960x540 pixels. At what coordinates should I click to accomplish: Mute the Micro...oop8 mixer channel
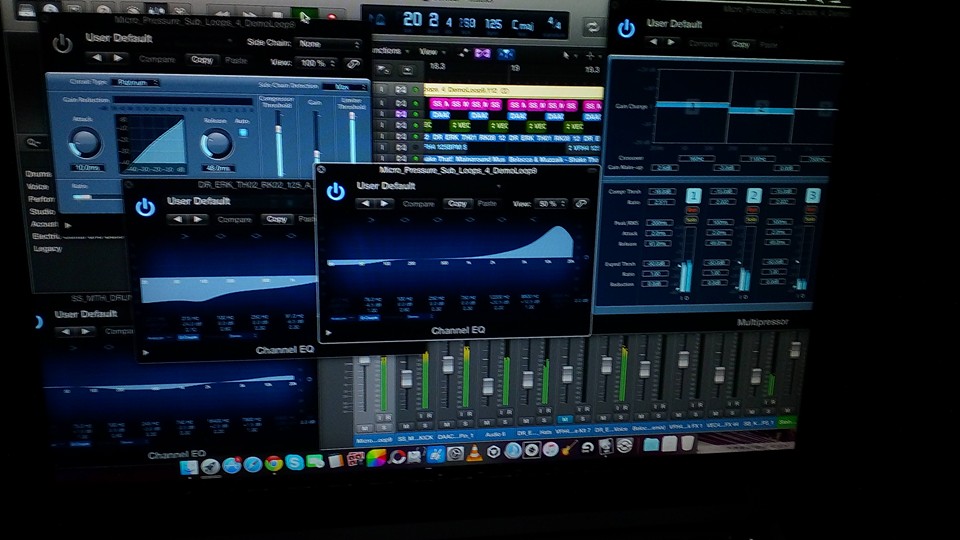[x=365, y=428]
